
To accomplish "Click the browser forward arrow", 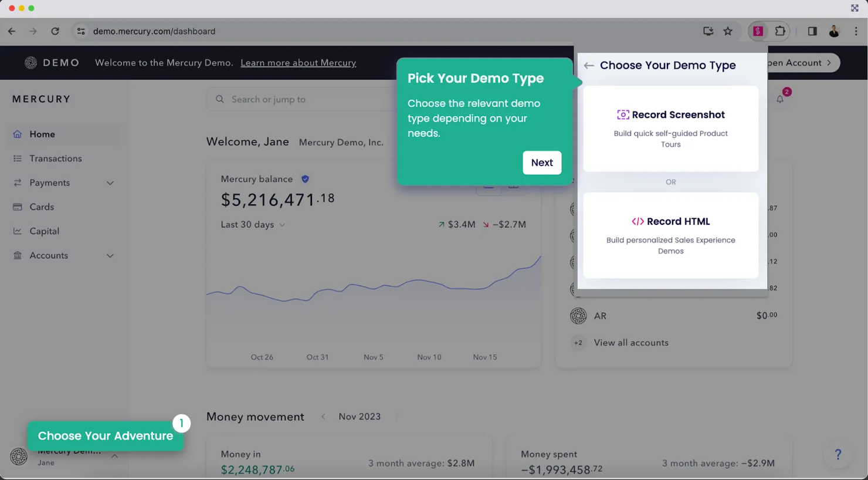I will [33, 31].
